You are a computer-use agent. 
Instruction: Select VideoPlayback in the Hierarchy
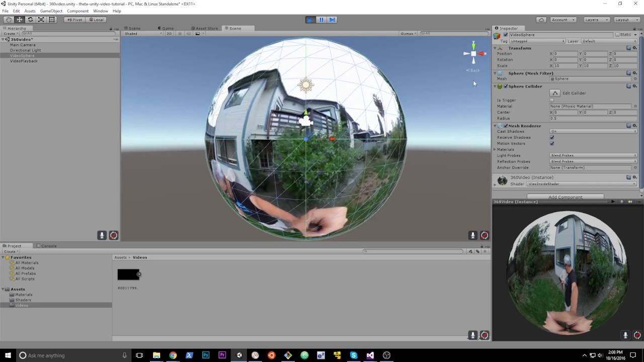pyautogui.click(x=24, y=61)
